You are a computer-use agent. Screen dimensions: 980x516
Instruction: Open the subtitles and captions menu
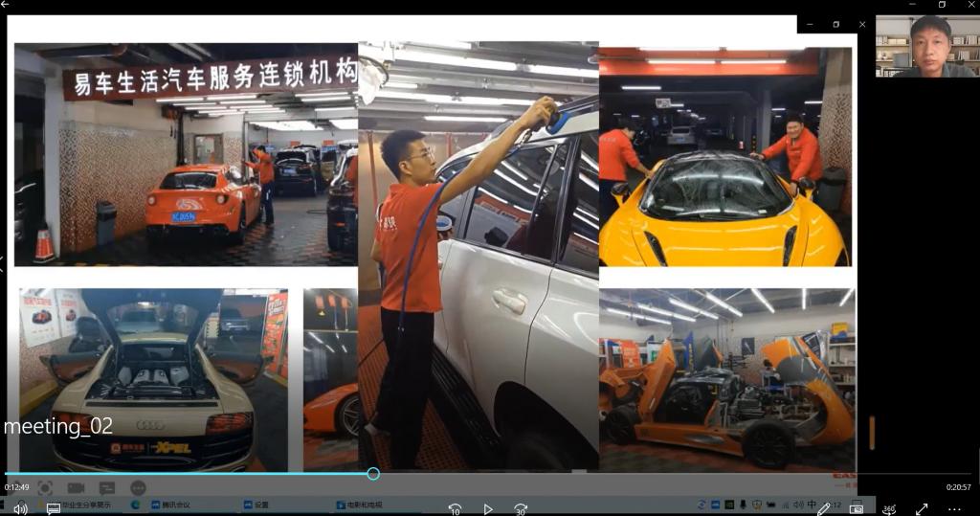click(x=54, y=509)
